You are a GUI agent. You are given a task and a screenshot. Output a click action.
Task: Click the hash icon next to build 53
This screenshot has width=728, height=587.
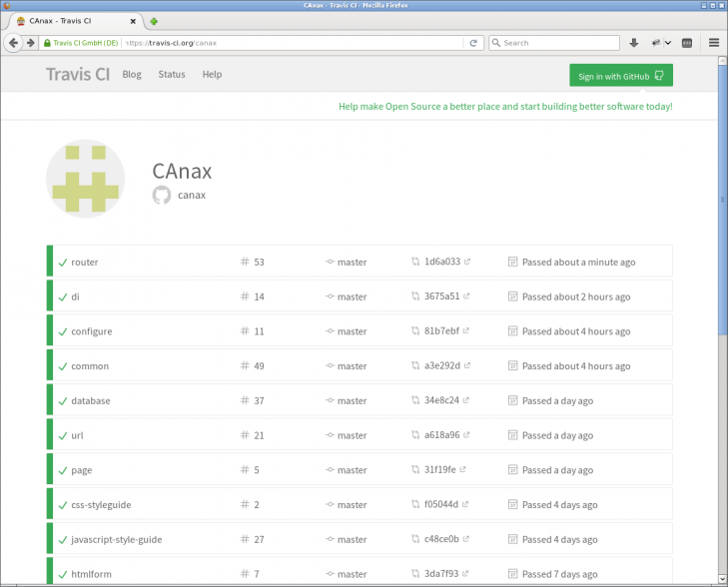pos(245,262)
